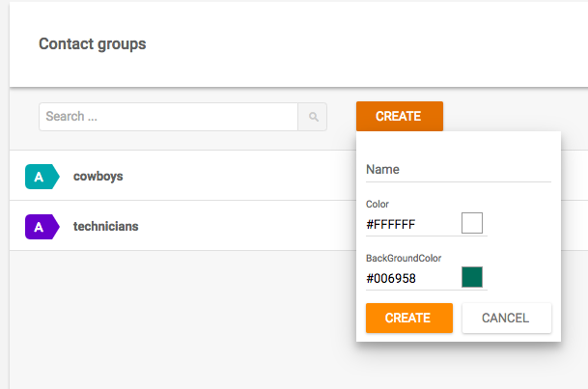The height and width of the screenshot is (389, 588).
Task: Click the small Color field label
Action: pos(378,205)
